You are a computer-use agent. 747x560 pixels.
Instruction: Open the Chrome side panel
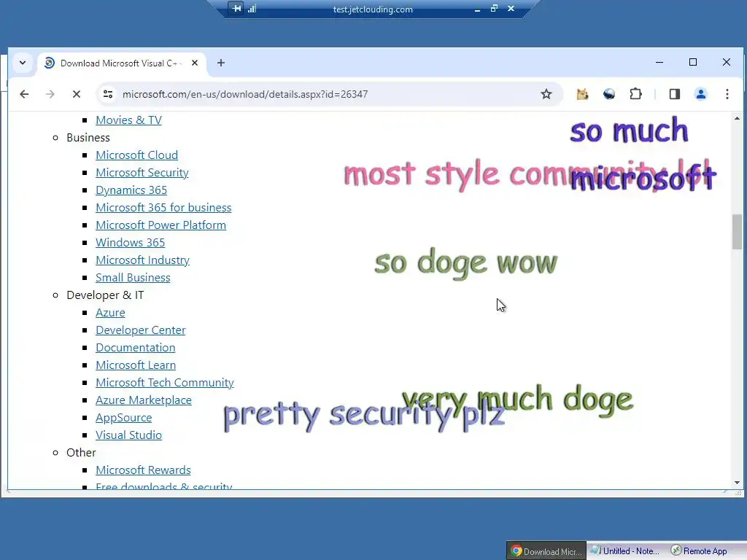coord(675,94)
